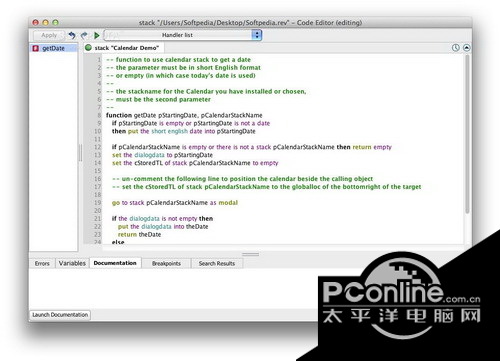The image size is (500, 361).
Task: Click the red function icon beside getDate
Action: coord(35,48)
